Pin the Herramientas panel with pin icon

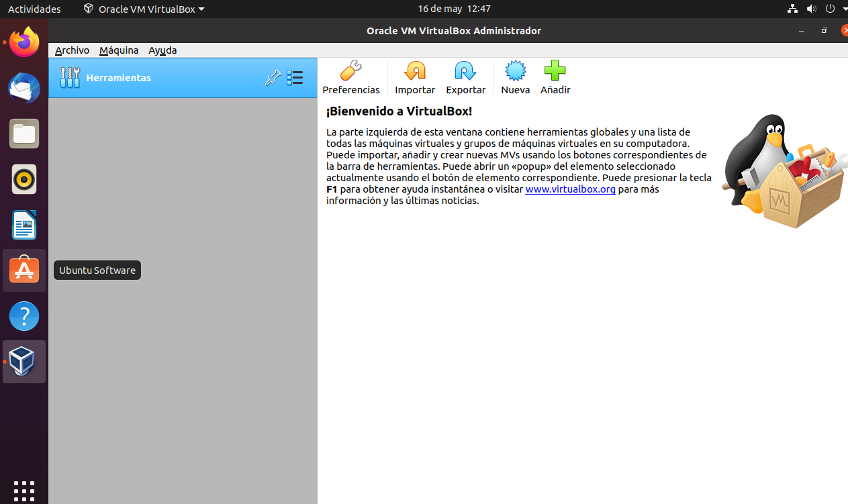[273, 78]
